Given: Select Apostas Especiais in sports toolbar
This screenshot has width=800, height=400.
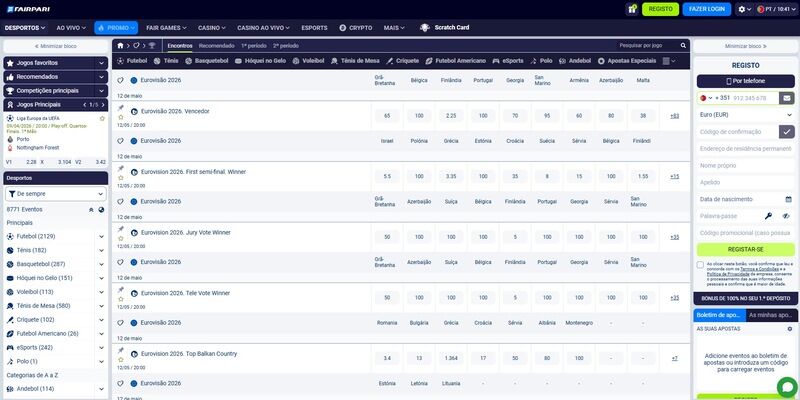Looking at the screenshot, I should coord(627,61).
